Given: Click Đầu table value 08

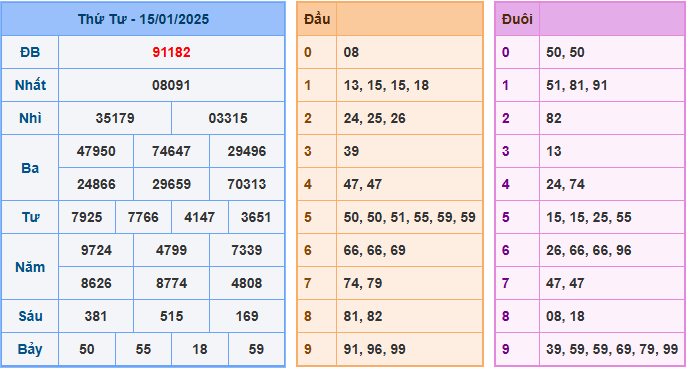Looking at the screenshot, I should pyautogui.click(x=351, y=52).
